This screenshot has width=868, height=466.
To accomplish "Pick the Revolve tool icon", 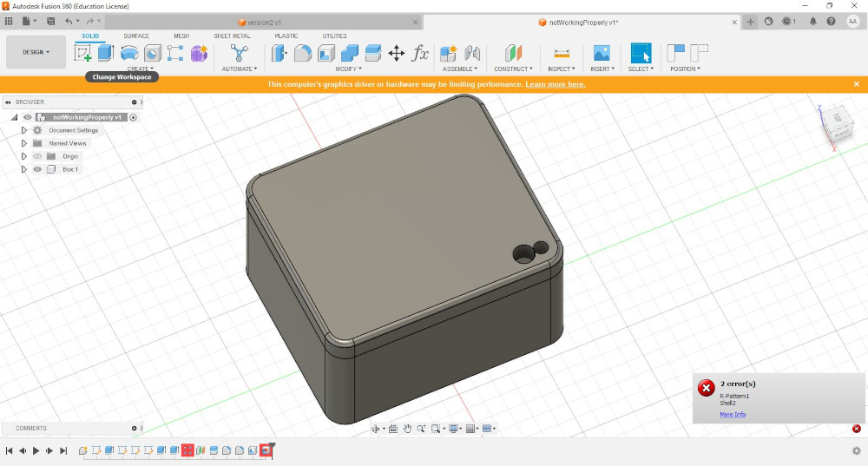I will 129,53.
